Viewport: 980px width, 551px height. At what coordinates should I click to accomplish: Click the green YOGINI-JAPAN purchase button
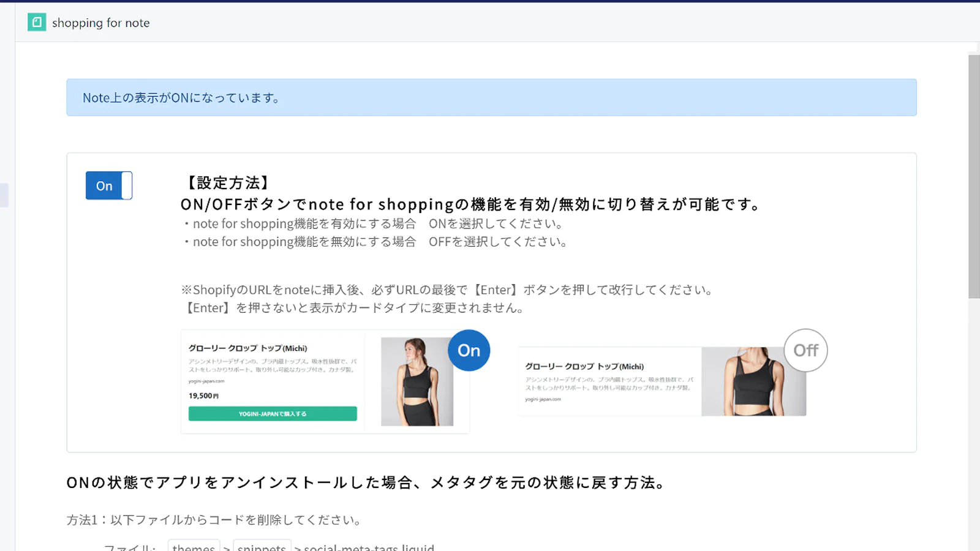273,414
